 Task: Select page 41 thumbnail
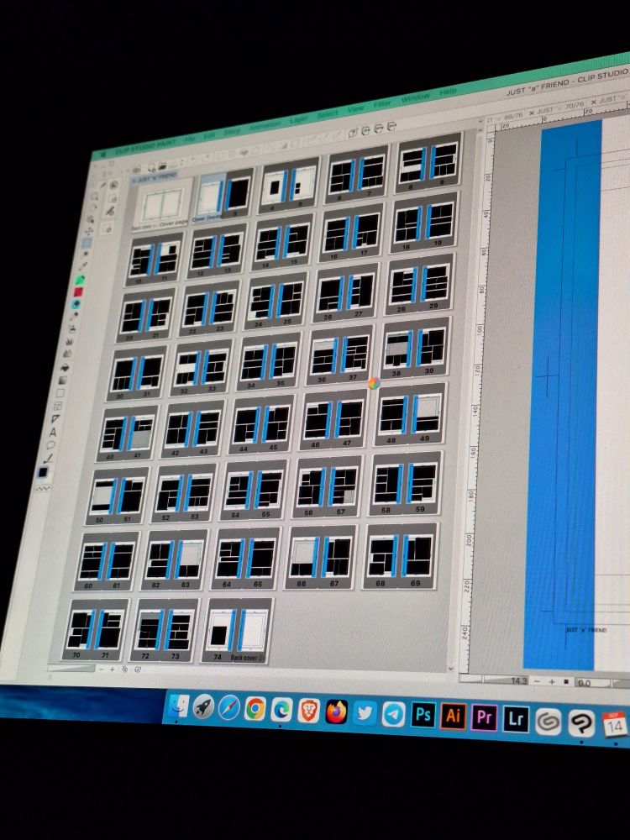142,433
